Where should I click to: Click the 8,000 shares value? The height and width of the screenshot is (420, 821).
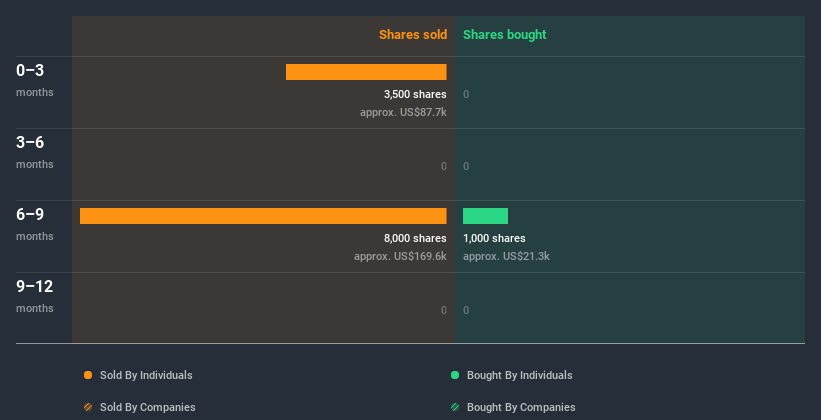tap(415, 238)
